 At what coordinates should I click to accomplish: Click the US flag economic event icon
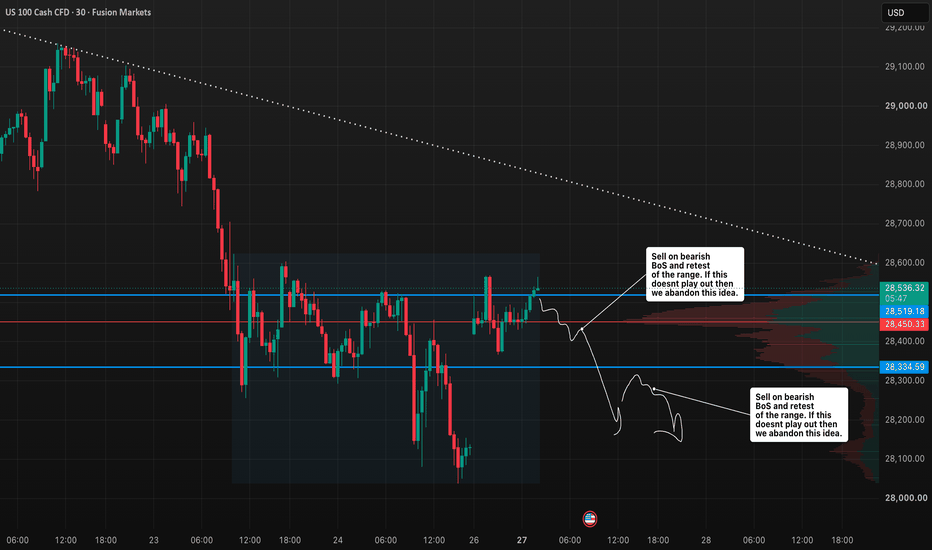pyautogui.click(x=590, y=518)
